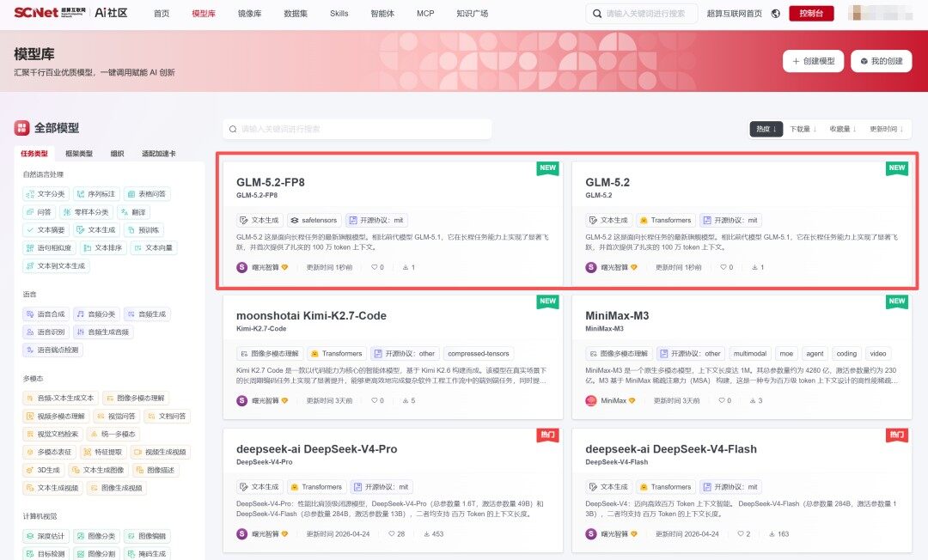
Task: Click the heart favorite icon on GLM-5.2-FP8 card
Action: (x=374, y=267)
